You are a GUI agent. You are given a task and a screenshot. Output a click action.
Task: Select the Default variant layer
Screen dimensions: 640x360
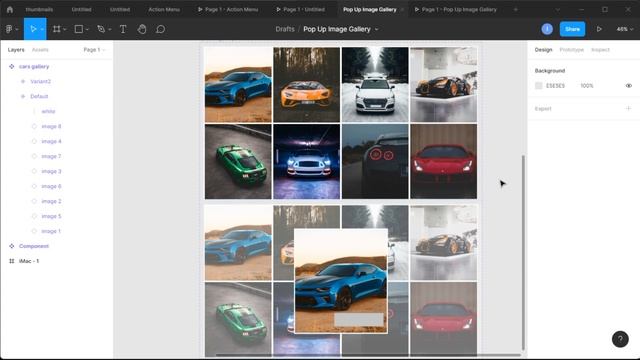pos(39,96)
